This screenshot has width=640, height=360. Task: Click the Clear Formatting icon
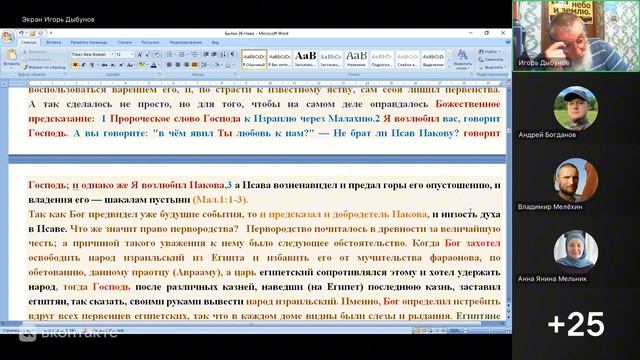pos(157,55)
